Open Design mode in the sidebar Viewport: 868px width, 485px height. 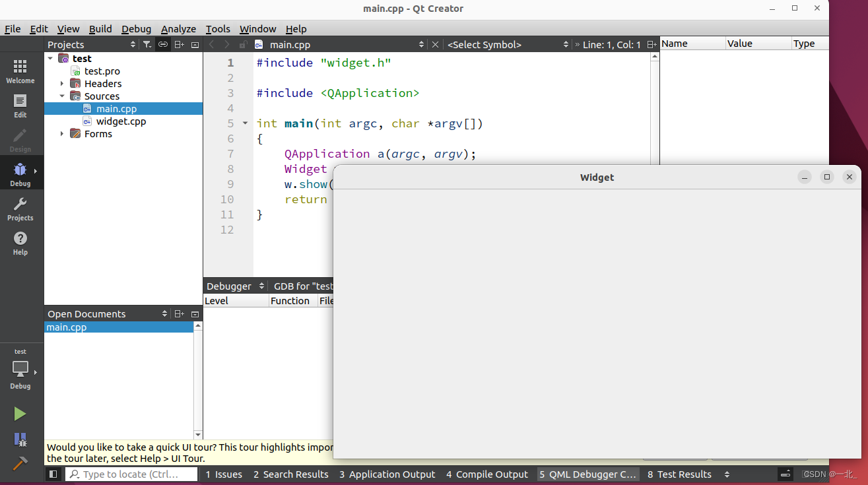tap(20, 140)
